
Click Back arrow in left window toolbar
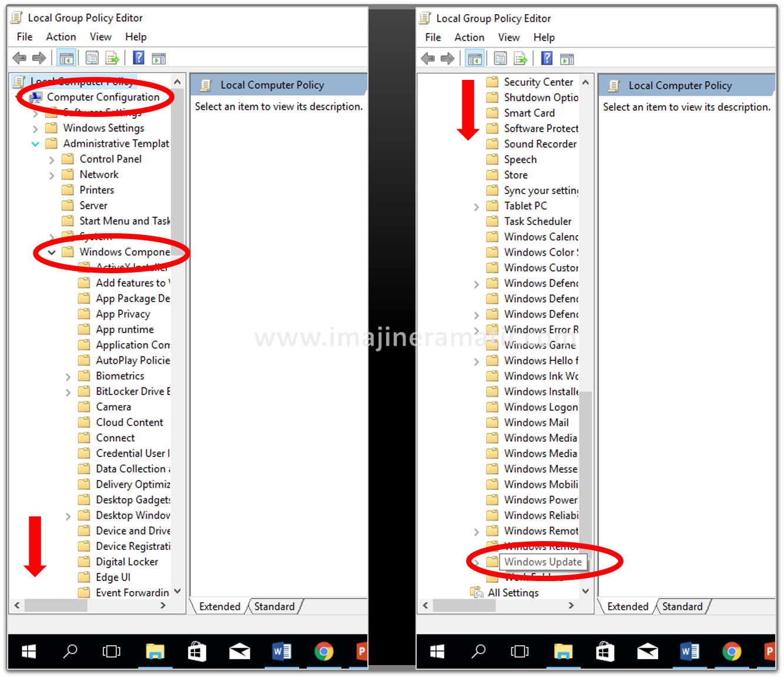tap(19, 58)
